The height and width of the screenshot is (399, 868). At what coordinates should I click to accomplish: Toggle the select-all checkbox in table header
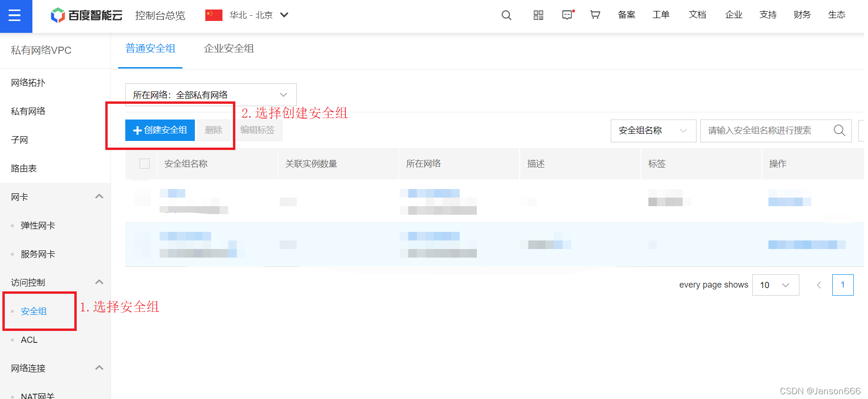tap(144, 164)
